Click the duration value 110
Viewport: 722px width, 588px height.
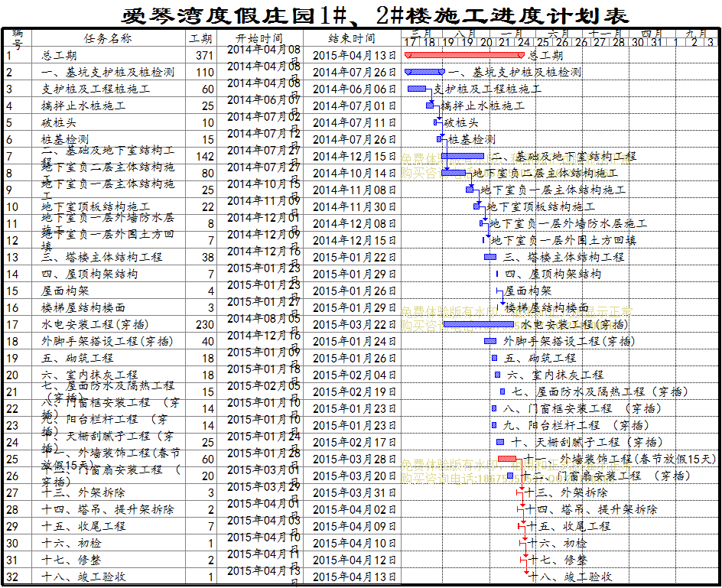[205, 73]
